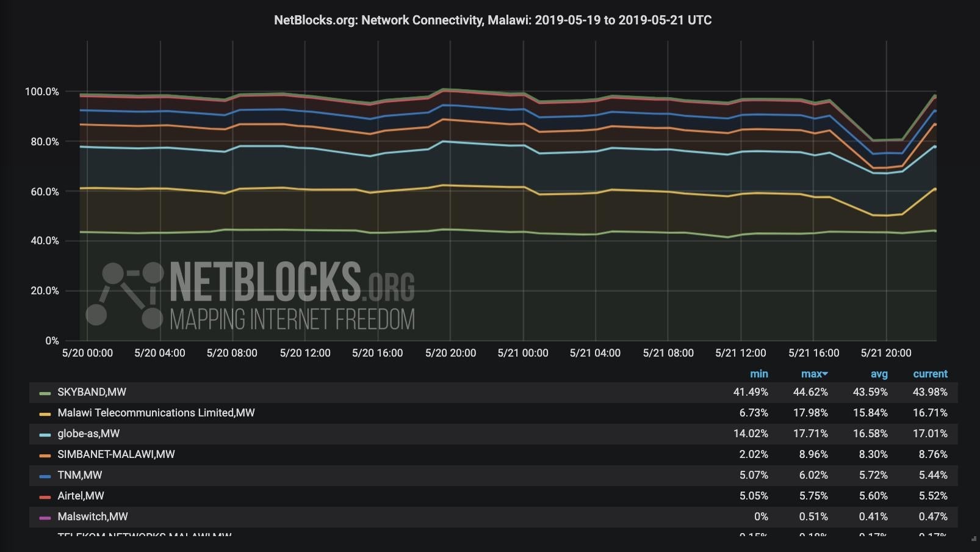Click the panel resize handle at bottom-right corner
The width and height of the screenshot is (980, 552).
974,539
